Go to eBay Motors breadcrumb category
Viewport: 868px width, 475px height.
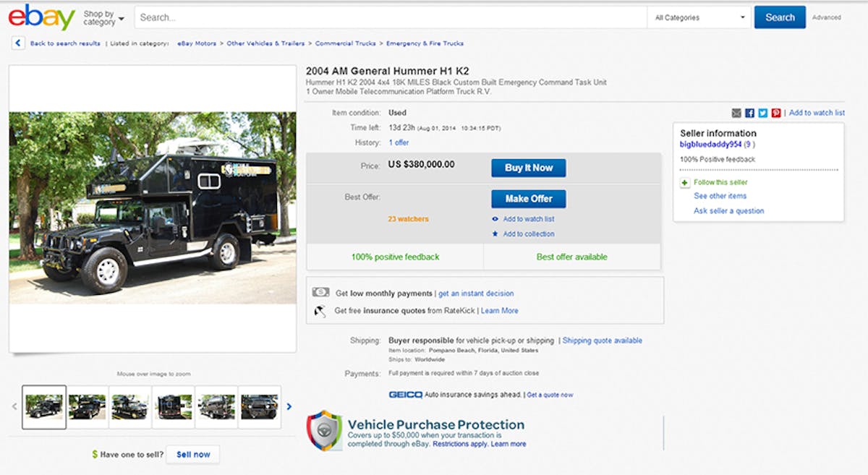(195, 43)
